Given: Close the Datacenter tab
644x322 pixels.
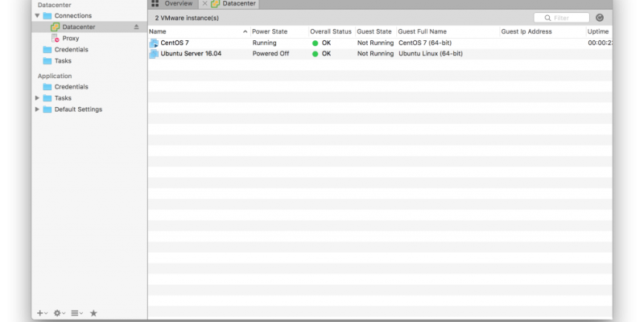Looking at the screenshot, I should pyautogui.click(x=204, y=4).
